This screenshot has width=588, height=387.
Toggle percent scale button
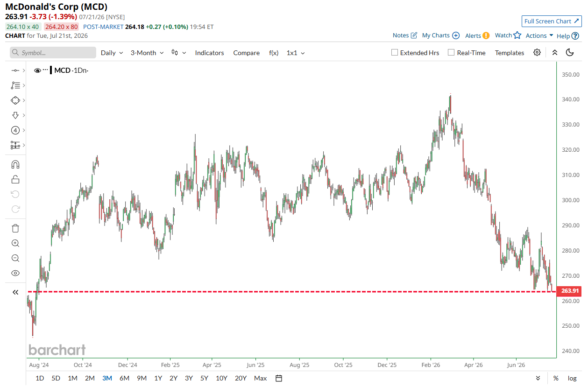(x=556, y=378)
